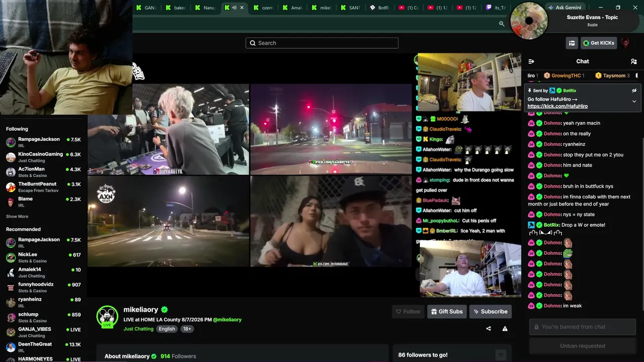Switch to the its_Ti Twitch tab
The height and width of the screenshot is (362, 644).
point(496,8)
